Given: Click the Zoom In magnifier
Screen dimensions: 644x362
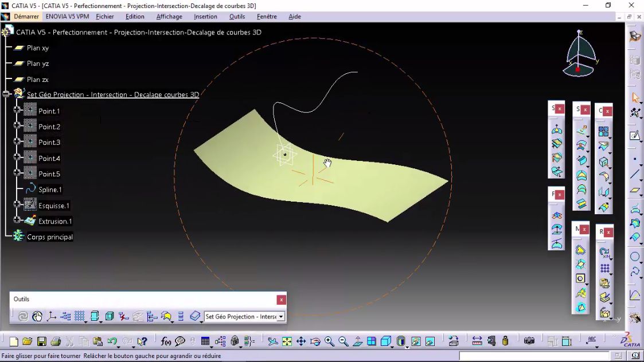Looking at the screenshot, I should (x=329, y=341).
